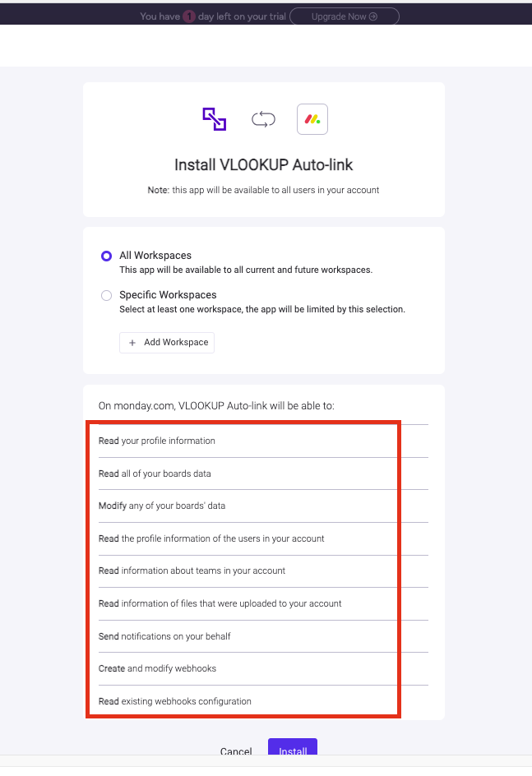Viewport: 532px width, 776px height.
Task: Select the All Workspaces radio option
Action: coord(106,256)
